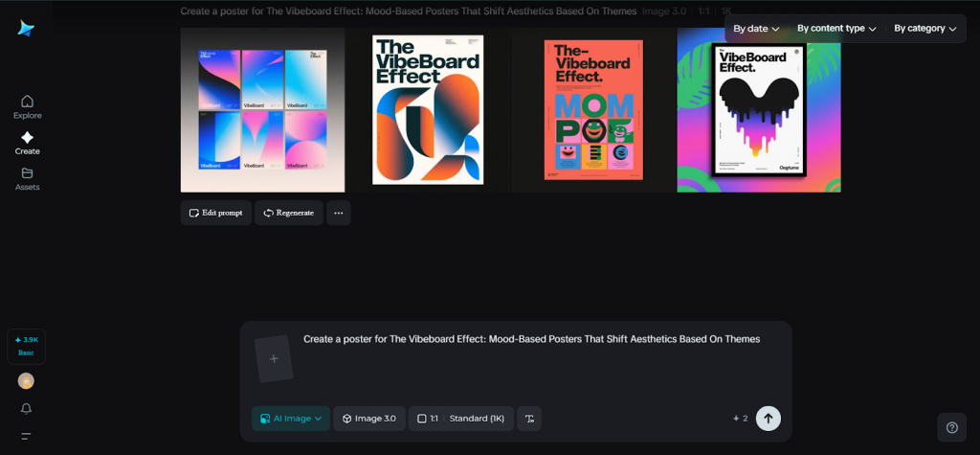The width and height of the screenshot is (980, 455).
Task: Open the Assets folder
Action: click(27, 179)
